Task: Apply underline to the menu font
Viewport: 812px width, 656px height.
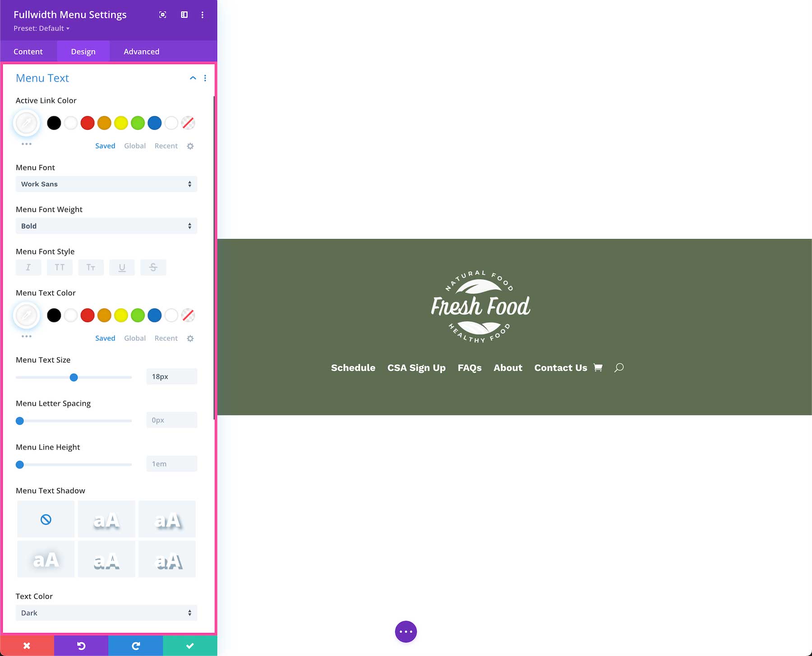Action: tap(122, 267)
